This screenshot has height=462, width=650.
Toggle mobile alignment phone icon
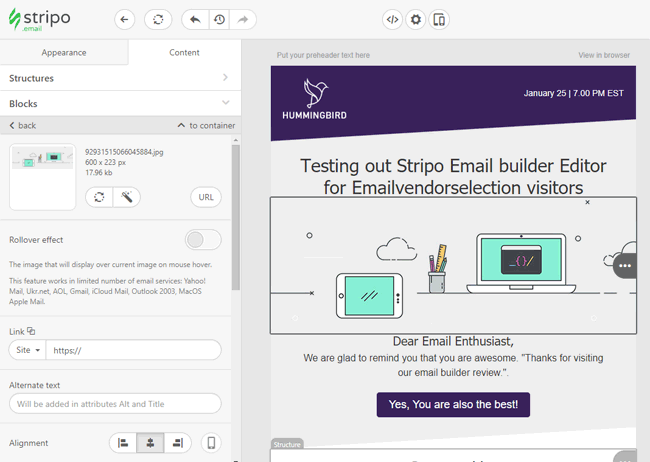pos(211,443)
